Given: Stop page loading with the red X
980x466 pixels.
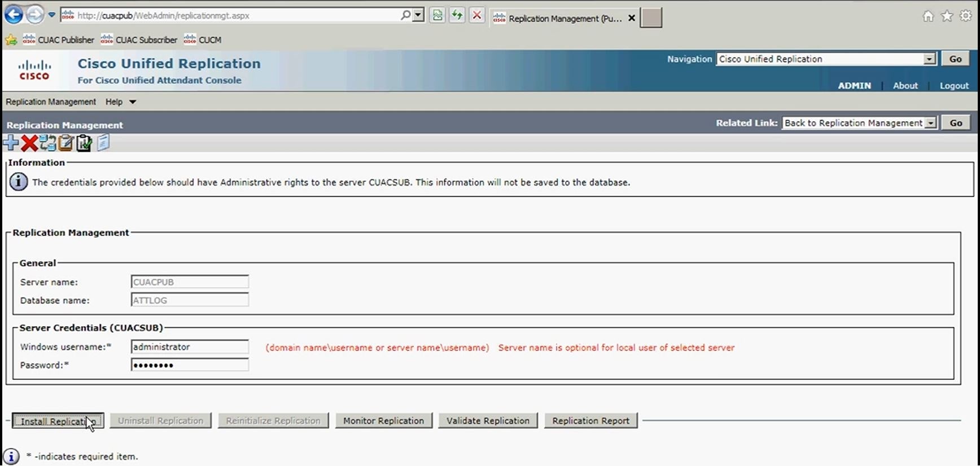Looking at the screenshot, I should pyautogui.click(x=477, y=15).
